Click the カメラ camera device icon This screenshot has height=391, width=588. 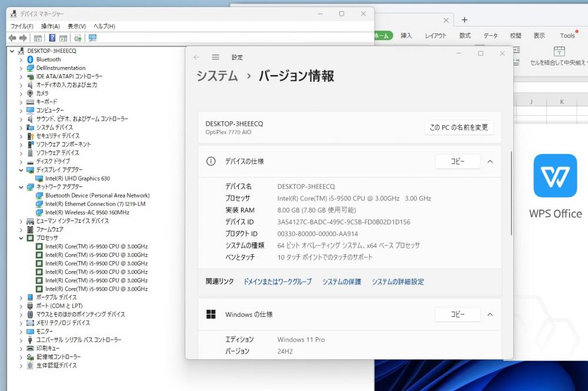pyautogui.click(x=31, y=93)
